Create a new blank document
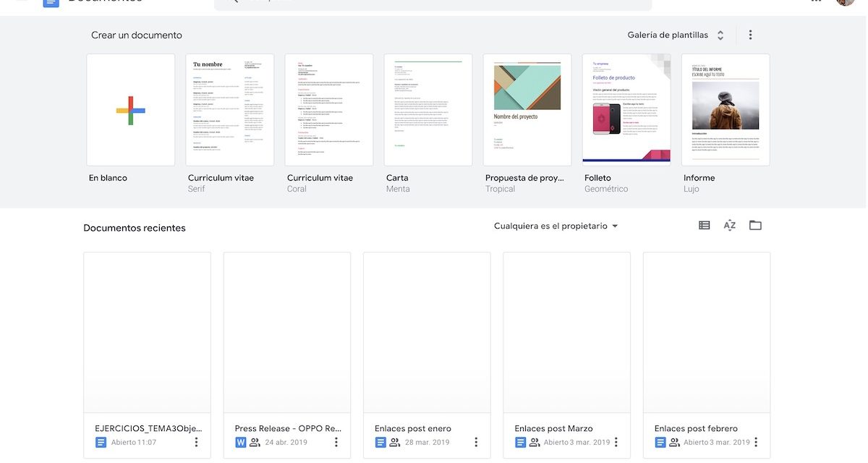868x463 pixels. point(130,110)
